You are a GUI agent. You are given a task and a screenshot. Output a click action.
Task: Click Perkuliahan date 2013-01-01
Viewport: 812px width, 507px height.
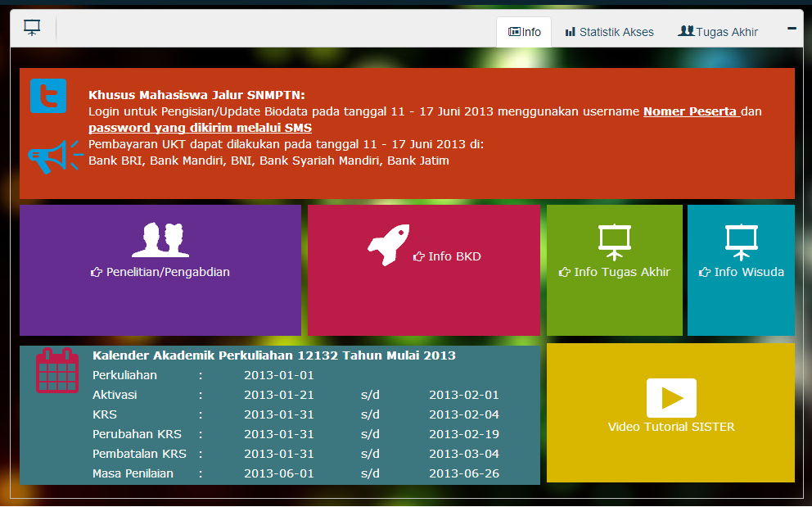(279, 375)
